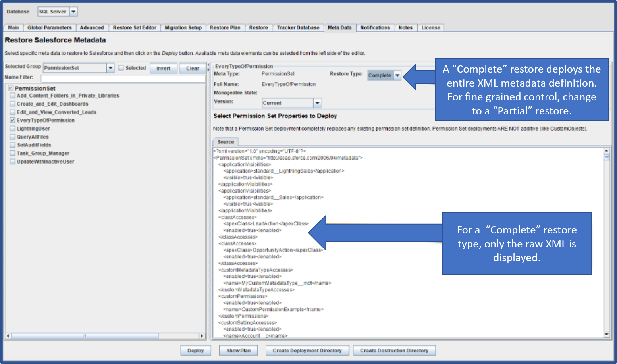617x364 pixels.
Task: Select the Restore tab
Action: (x=258, y=28)
